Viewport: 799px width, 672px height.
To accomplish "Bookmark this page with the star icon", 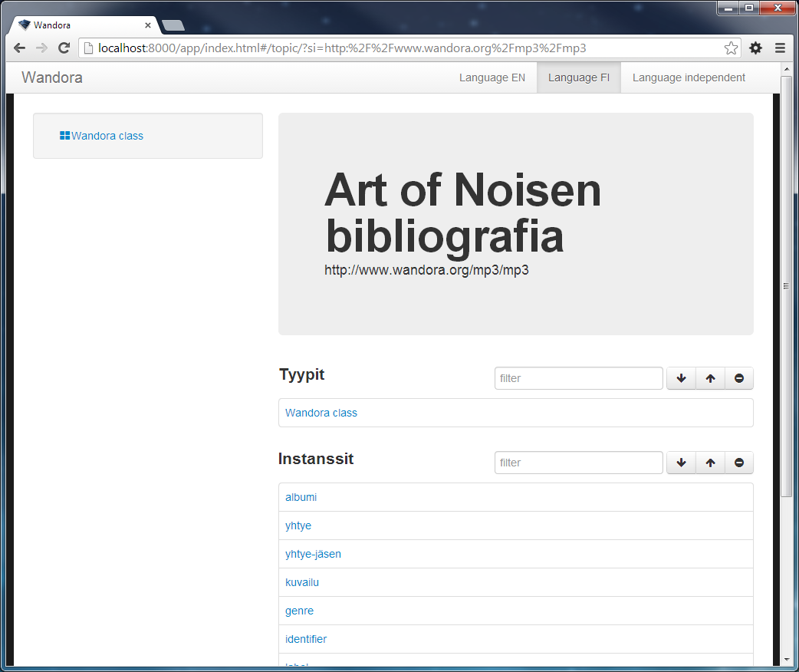I will 731,48.
